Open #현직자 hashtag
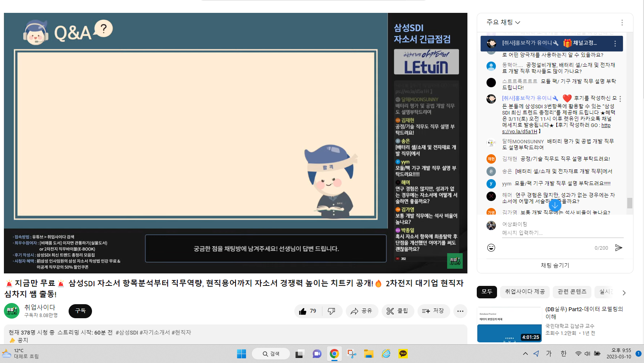 pos(181,332)
